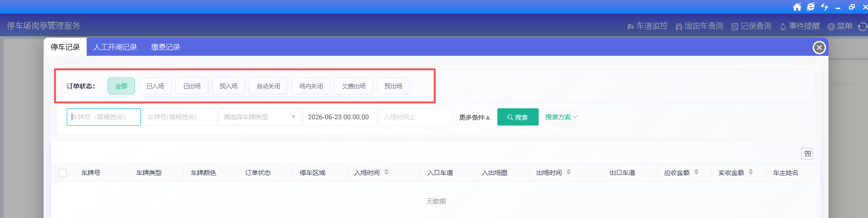Click the 入场时间止 end time field
The image size is (868, 218).
416,117
